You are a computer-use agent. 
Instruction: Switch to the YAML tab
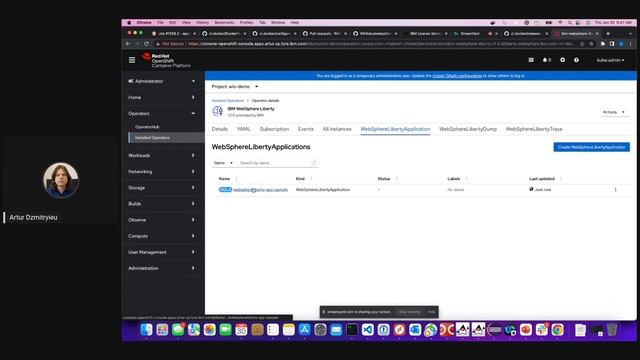point(244,129)
